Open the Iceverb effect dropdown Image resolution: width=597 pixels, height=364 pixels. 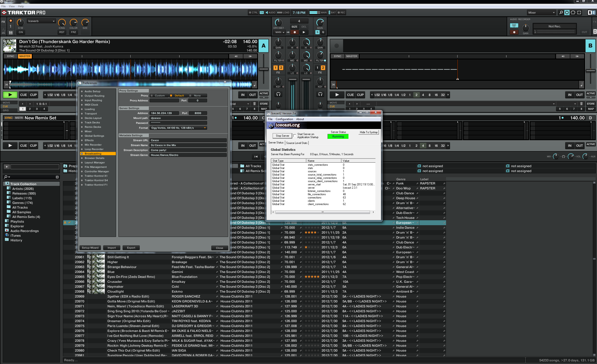[x=41, y=21]
